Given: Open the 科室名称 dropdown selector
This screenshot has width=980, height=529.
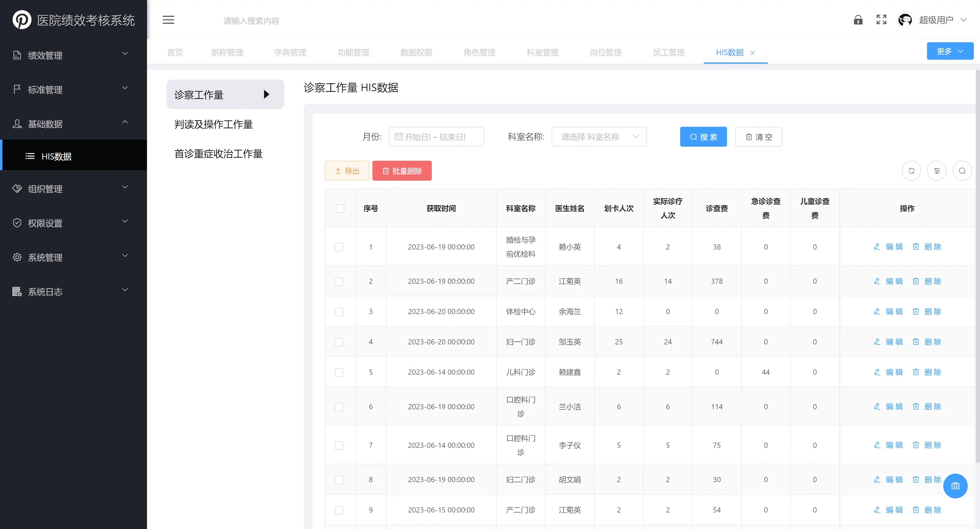Looking at the screenshot, I should (x=599, y=137).
